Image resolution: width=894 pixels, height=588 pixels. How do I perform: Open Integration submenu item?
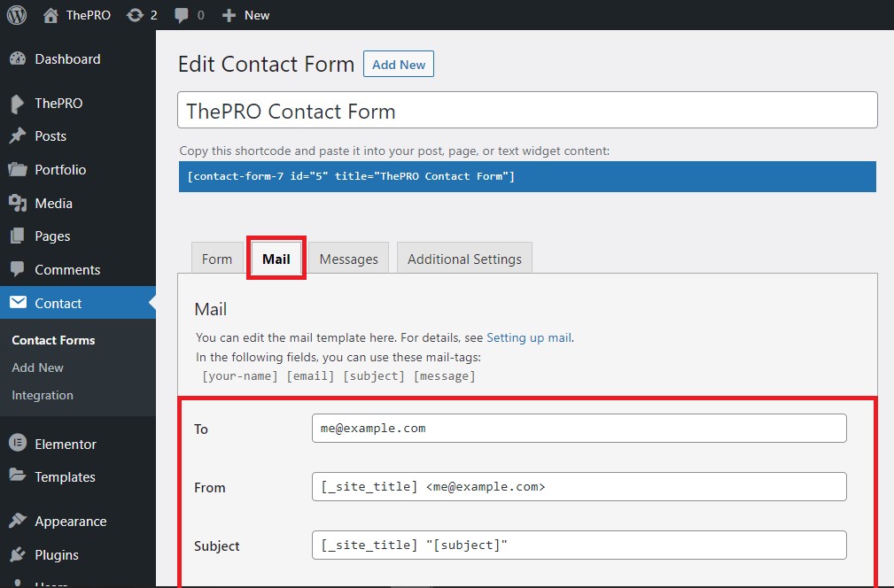pos(43,395)
